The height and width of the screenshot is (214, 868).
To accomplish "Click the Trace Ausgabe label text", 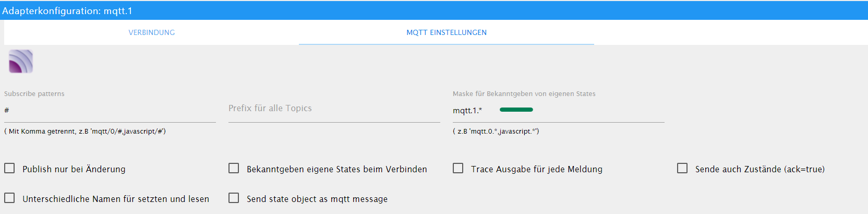I will 537,169.
